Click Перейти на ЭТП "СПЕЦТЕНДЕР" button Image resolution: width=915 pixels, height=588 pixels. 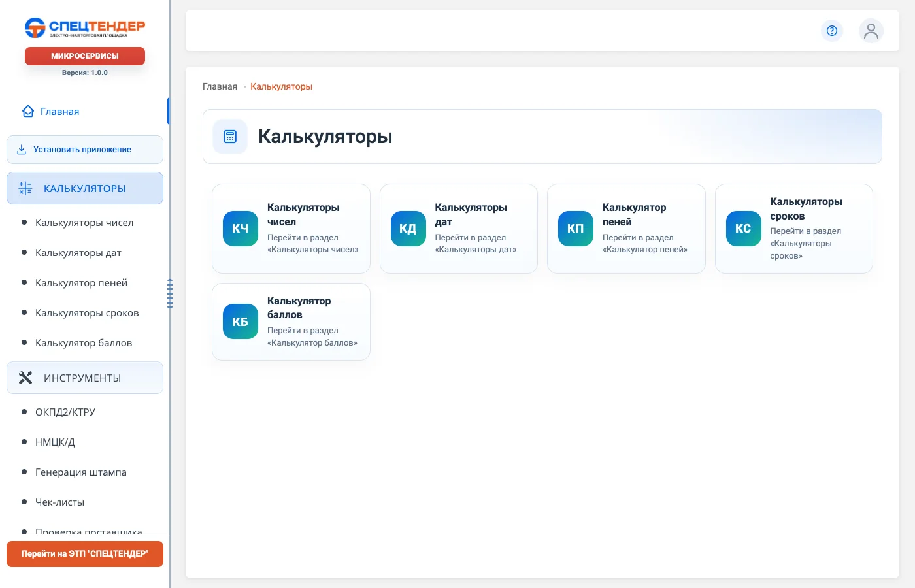point(85,554)
